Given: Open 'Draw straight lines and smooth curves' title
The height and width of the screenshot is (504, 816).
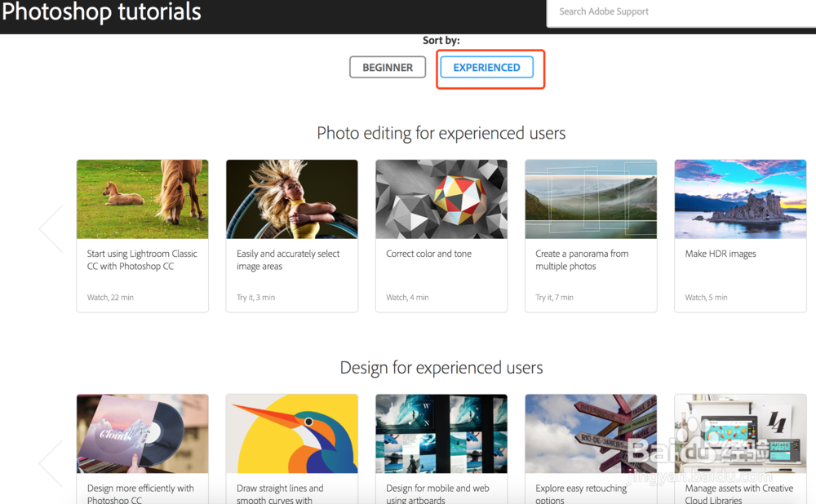Looking at the screenshot, I should point(280,493).
